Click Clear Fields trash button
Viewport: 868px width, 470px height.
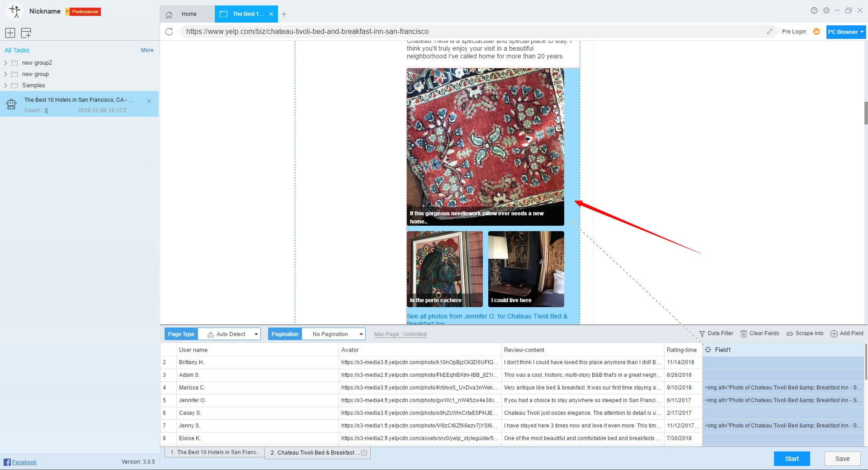click(x=759, y=333)
